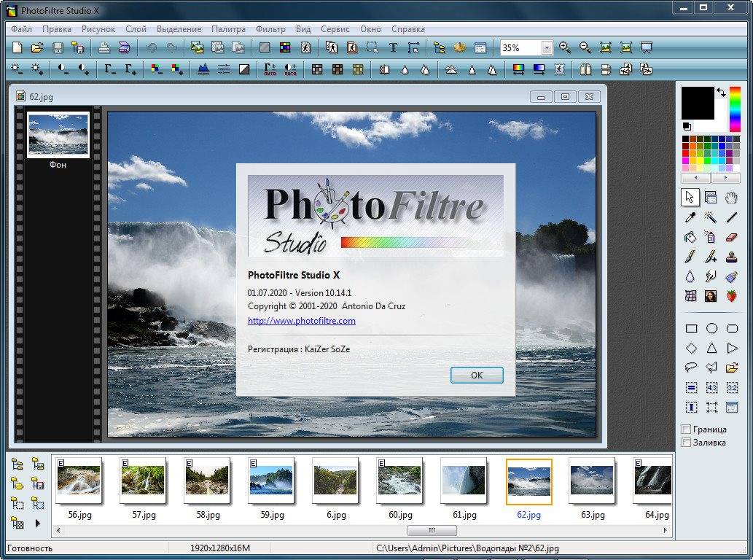Click the explorer scroll right arrow

665,530
